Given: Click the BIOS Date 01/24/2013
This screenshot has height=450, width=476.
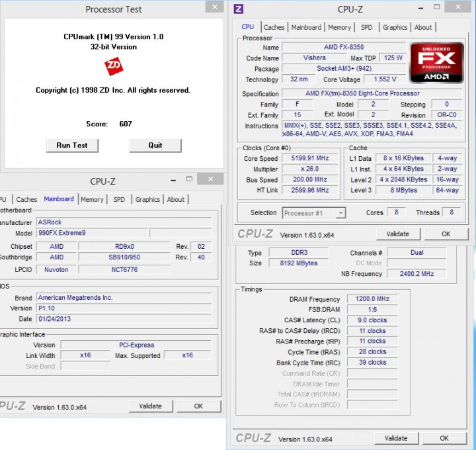Looking at the screenshot, I should 124,319.
